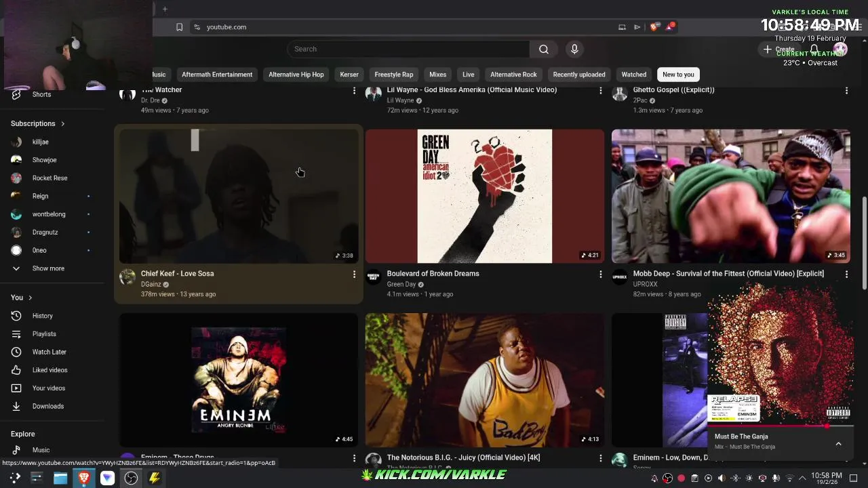Select the Watched filter chip

pos(634,75)
